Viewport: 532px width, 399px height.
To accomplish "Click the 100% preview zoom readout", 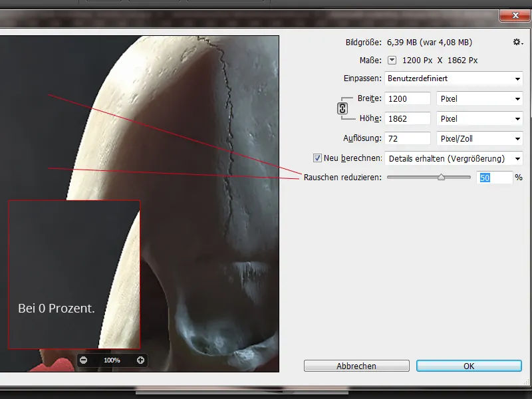I will (x=112, y=360).
